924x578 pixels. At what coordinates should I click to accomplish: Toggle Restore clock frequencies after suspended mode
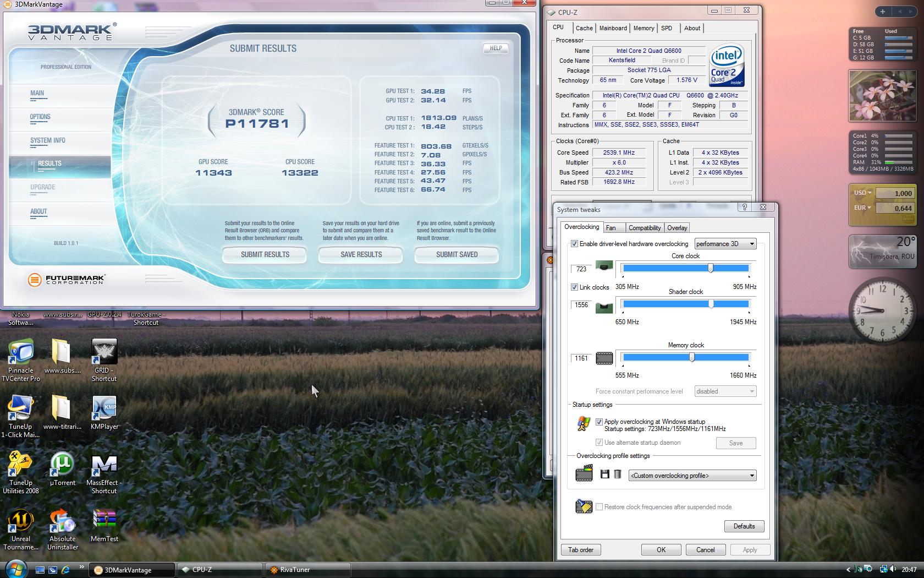click(x=599, y=507)
